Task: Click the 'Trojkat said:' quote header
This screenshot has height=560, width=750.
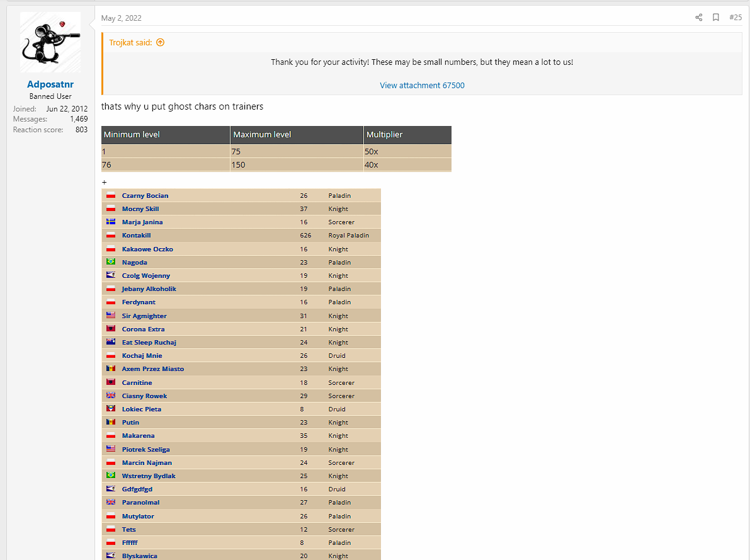Action: click(131, 43)
